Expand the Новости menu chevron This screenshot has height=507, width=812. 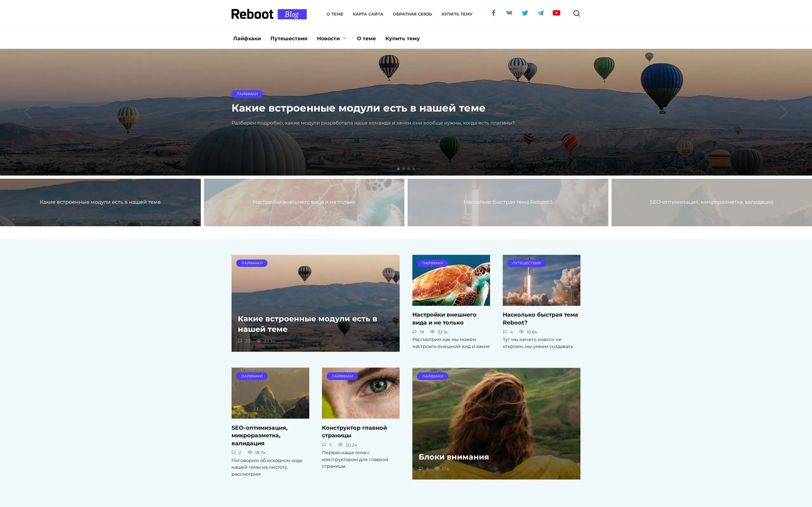[x=344, y=38]
